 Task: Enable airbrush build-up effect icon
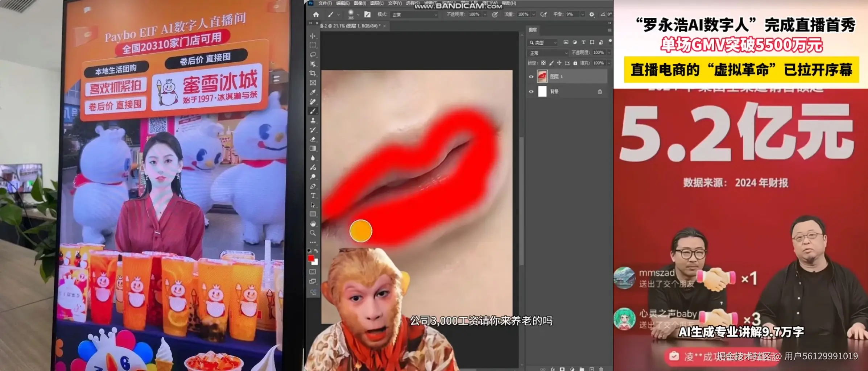pos(543,14)
